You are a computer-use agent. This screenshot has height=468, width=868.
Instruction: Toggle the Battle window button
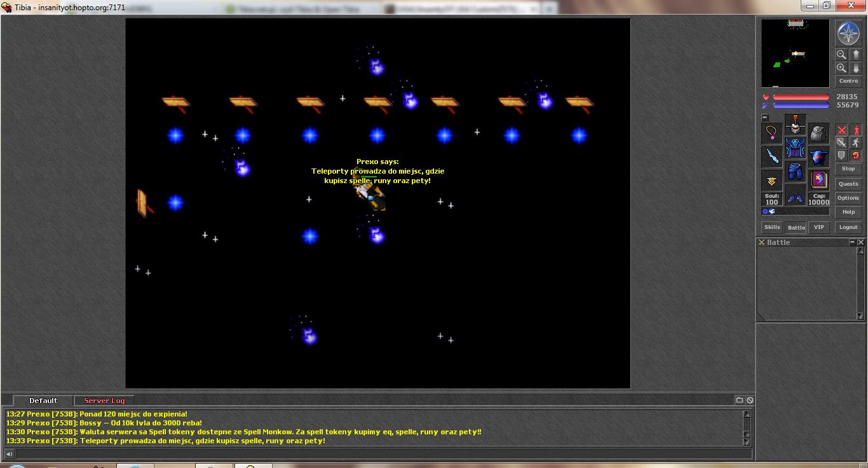(x=796, y=227)
